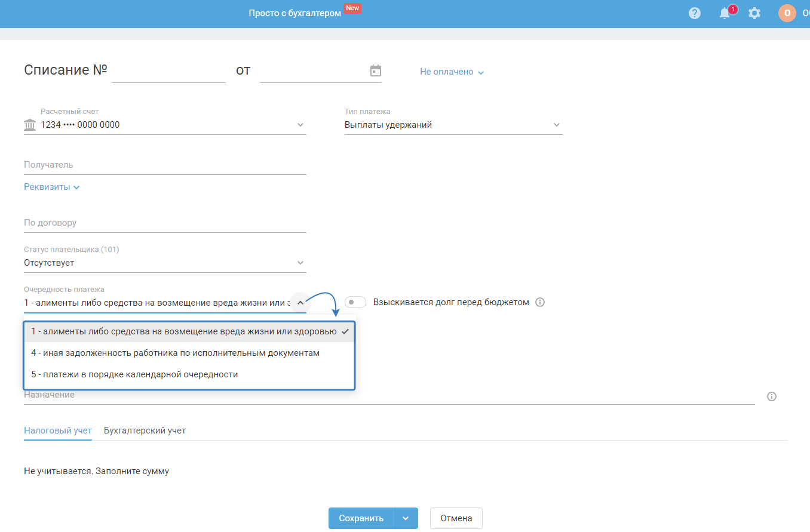810x532 pixels.
Task: Click the Отмена button
Action: 456,518
